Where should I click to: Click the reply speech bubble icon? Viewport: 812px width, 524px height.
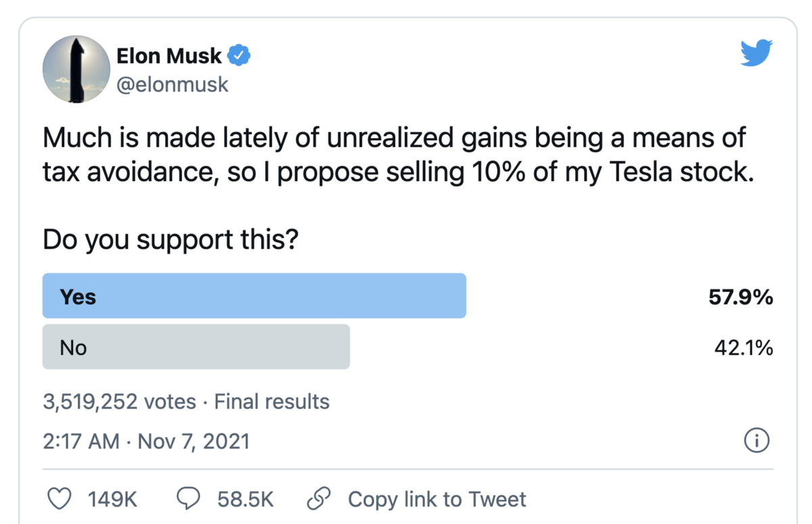(x=187, y=499)
